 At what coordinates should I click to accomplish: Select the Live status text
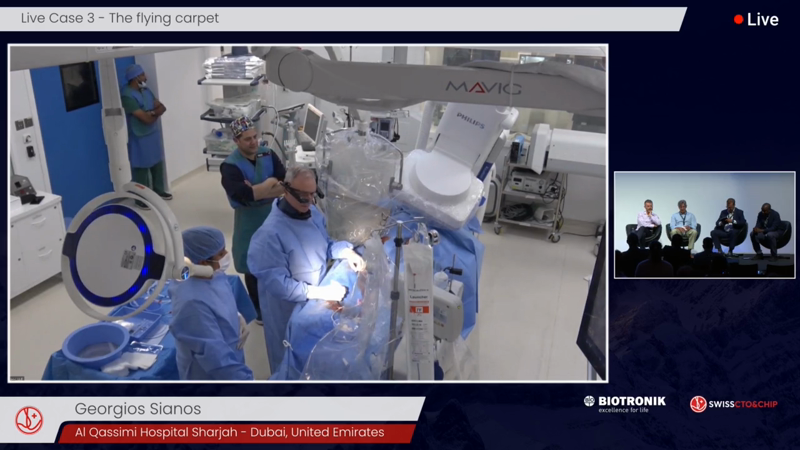(762, 20)
